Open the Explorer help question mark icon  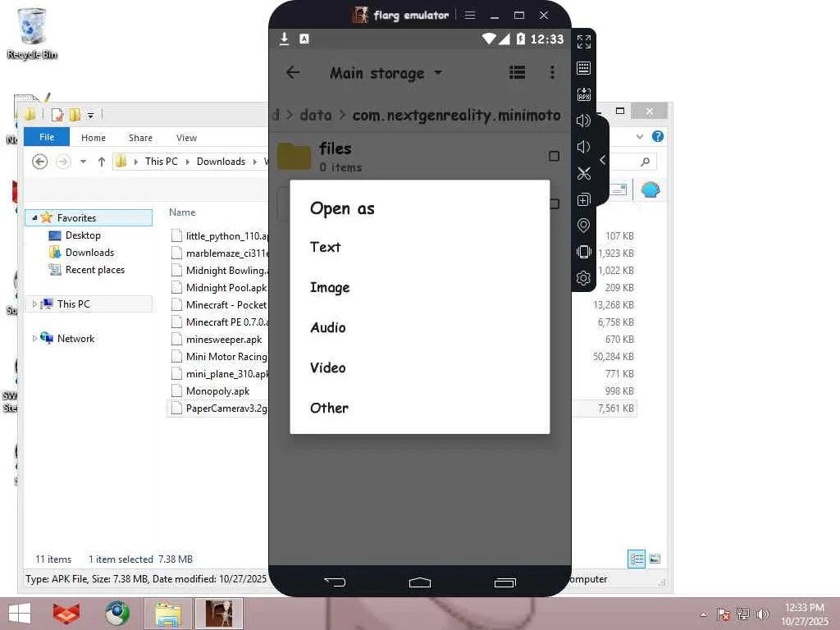pos(657,136)
